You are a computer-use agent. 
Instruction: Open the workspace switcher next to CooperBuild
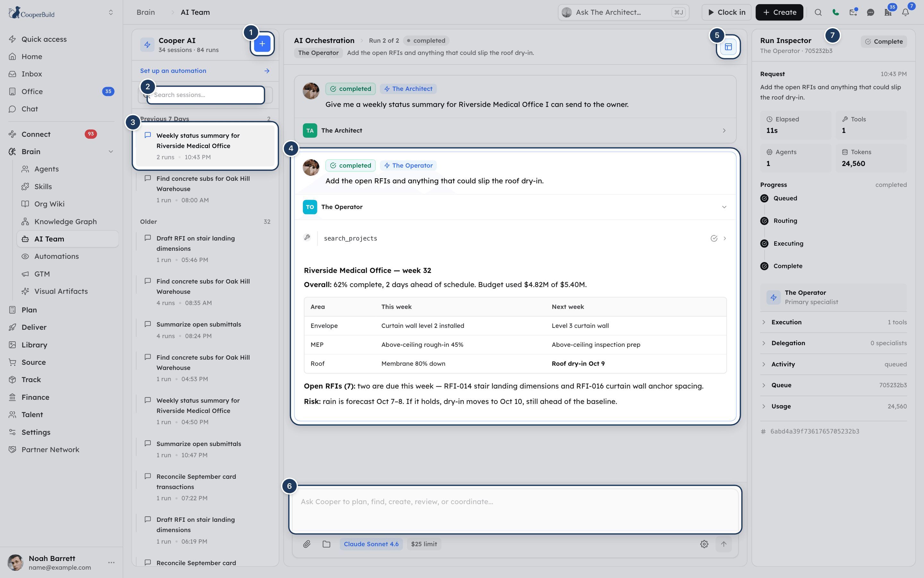pyautogui.click(x=111, y=12)
